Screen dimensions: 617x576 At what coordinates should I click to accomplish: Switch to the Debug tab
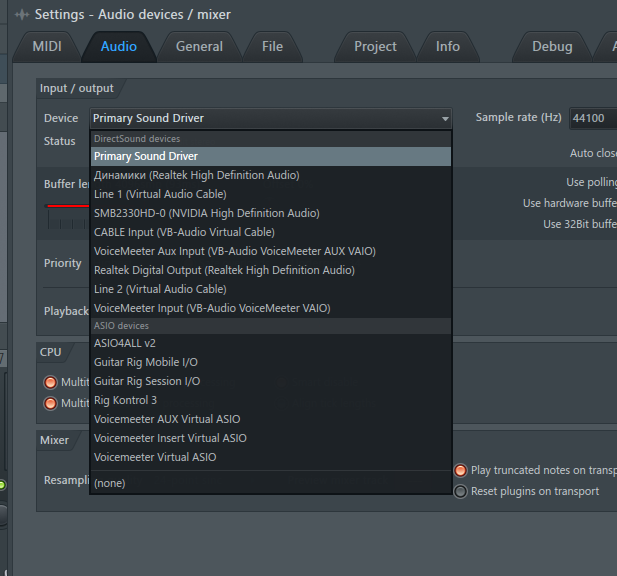point(552,46)
